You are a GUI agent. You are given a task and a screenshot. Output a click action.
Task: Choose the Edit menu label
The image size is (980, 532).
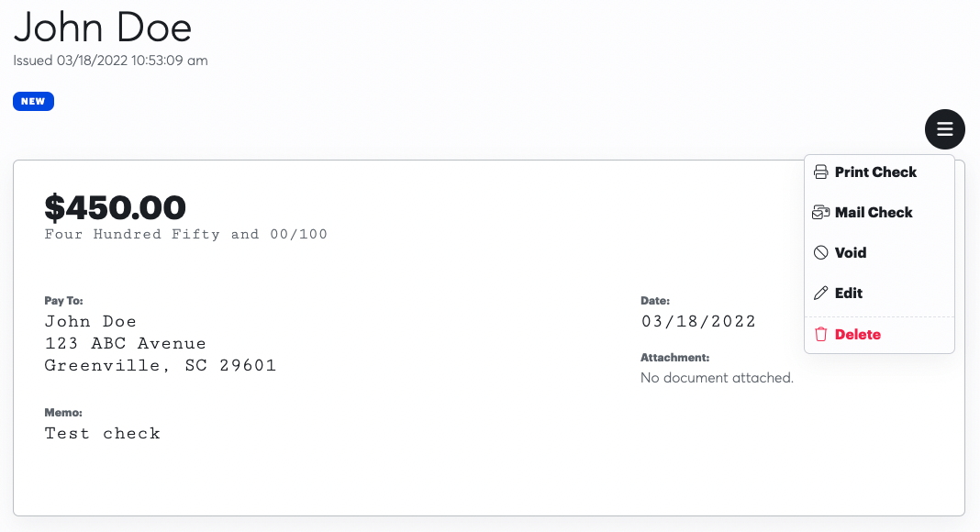tap(849, 294)
